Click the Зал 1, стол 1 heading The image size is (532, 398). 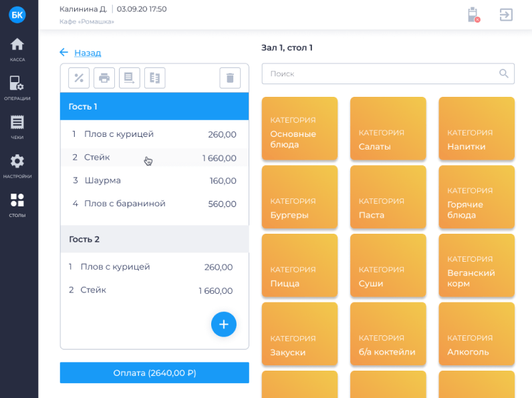tap(287, 48)
